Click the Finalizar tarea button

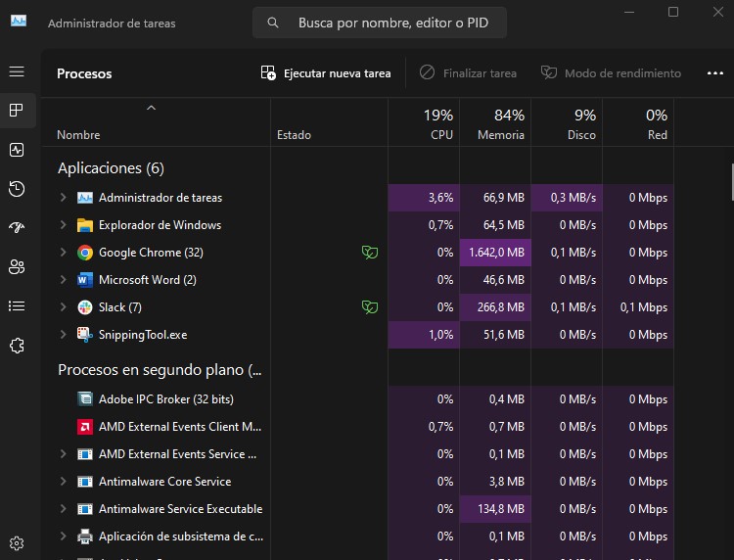tap(468, 73)
